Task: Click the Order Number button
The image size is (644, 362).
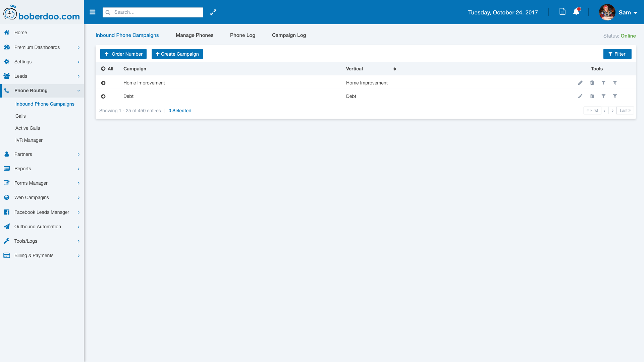Action: point(123,54)
